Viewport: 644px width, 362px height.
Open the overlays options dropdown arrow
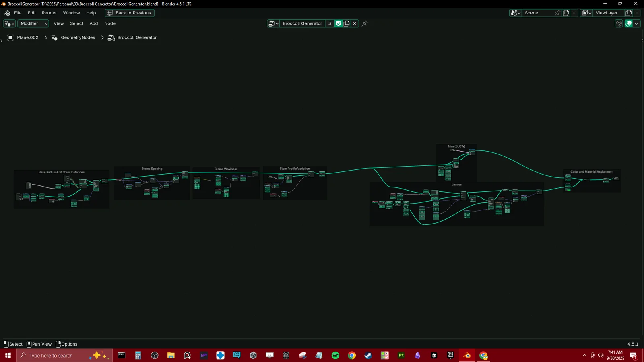(x=636, y=23)
